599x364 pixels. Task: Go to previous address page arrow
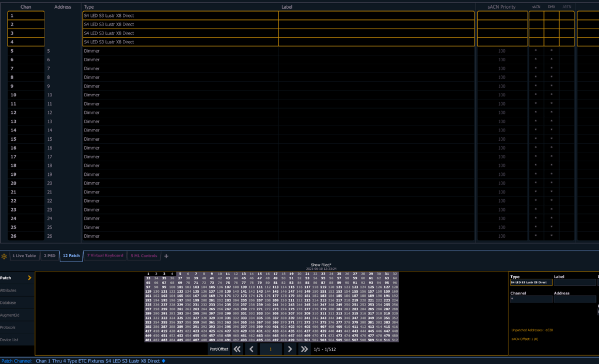(x=252, y=349)
